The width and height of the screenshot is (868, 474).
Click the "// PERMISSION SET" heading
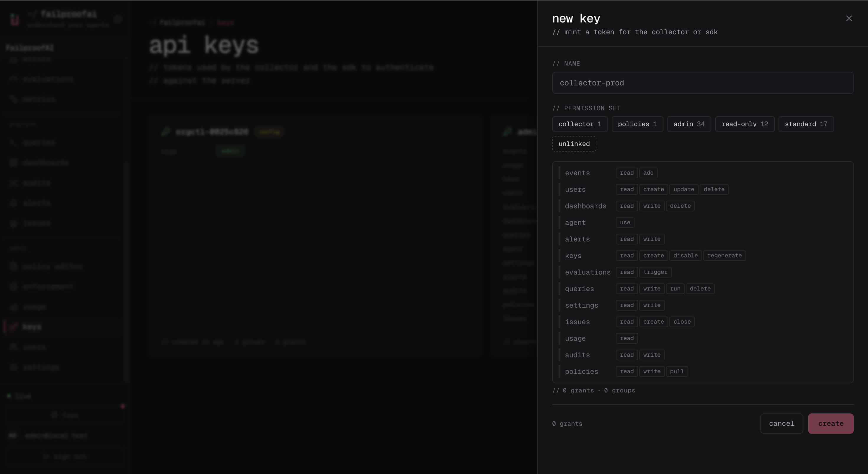[586, 108]
